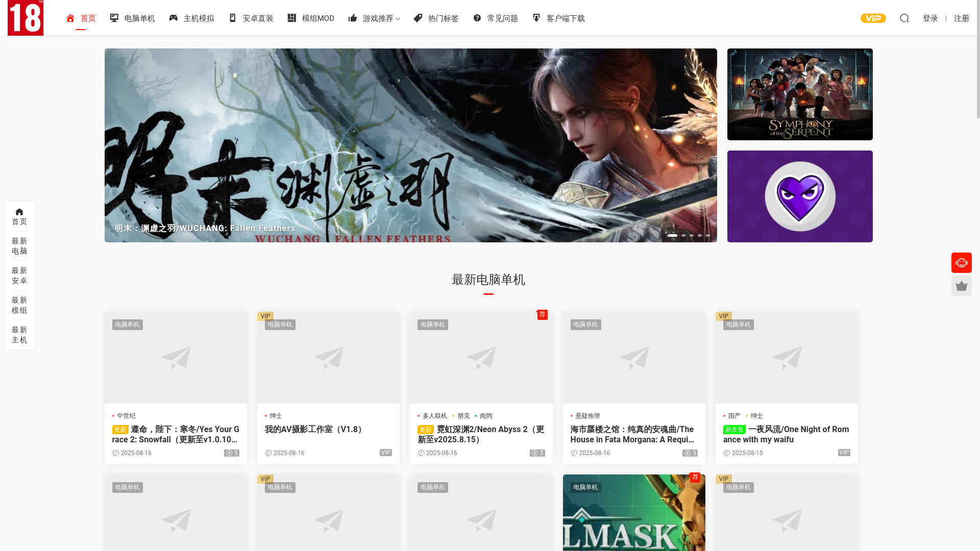Click the 悬疑推理 tag
Image resolution: width=980 pixels, height=551 pixels.
(587, 416)
